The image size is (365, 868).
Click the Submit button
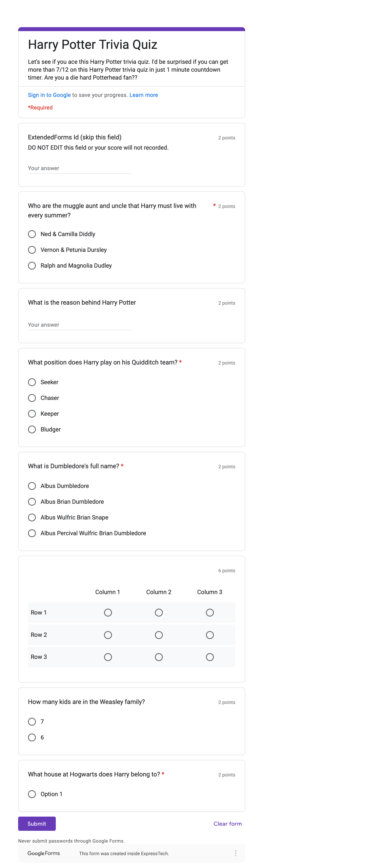pyautogui.click(x=37, y=823)
